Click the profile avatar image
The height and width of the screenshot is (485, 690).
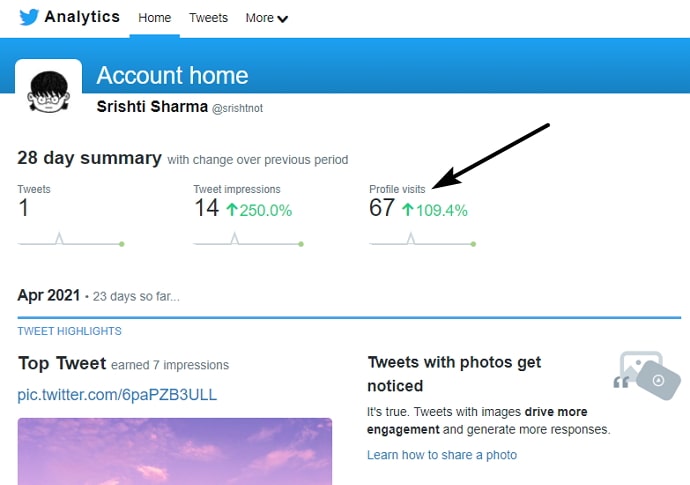pyautogui.click(x=48, y=92)
